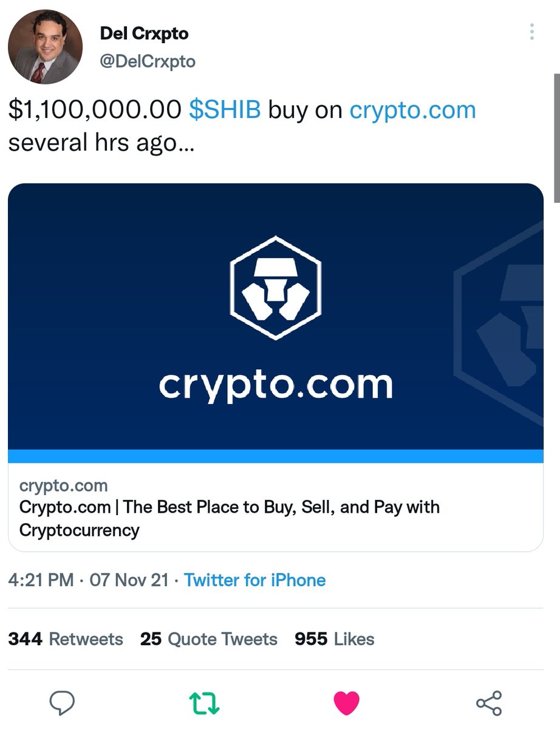The height and width of the screenshot is (729, 560).
Task: Click the $SHIB cashtag link
Action: pyautogui.click(x=225, y=110)
